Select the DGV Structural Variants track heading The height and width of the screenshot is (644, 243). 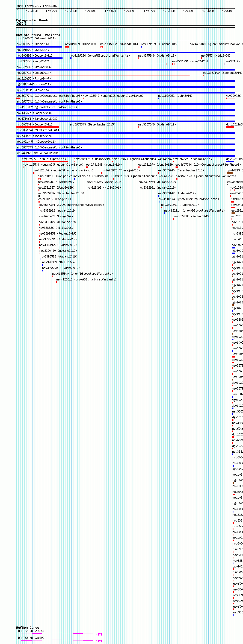tap(38, 35)
